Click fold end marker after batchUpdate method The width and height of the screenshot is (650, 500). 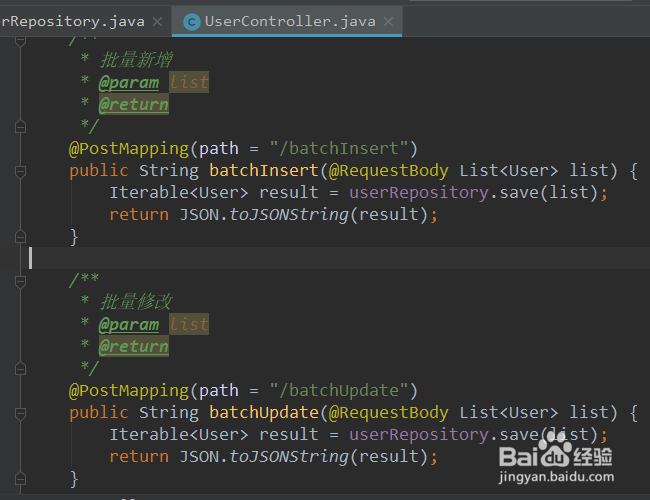pos(20,479)
